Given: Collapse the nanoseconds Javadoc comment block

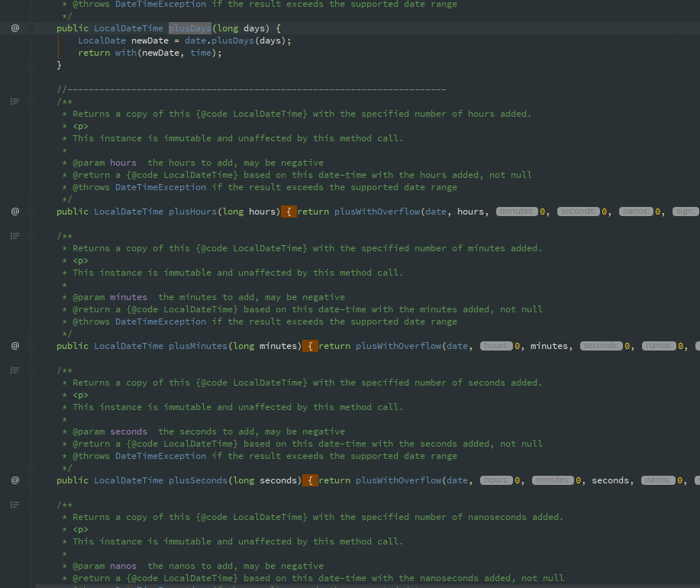Looking at the screenshot, I should [x=31, y=505].
